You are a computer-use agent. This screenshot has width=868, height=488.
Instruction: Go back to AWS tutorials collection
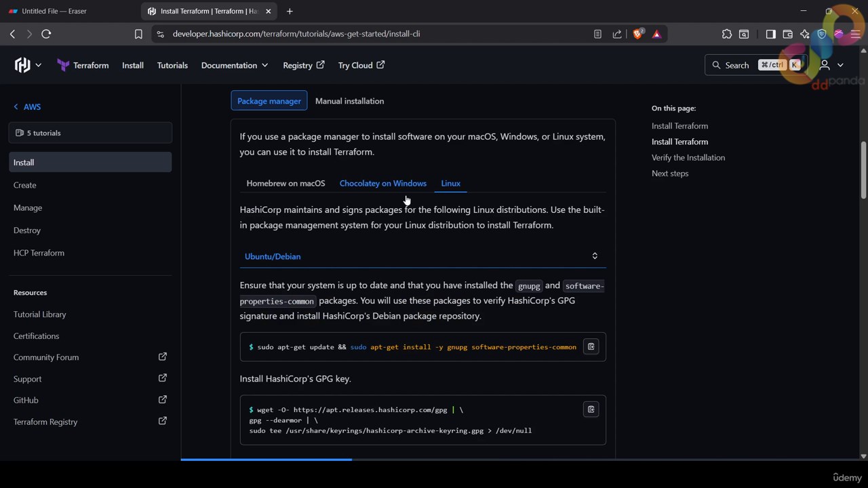[27, 107]
